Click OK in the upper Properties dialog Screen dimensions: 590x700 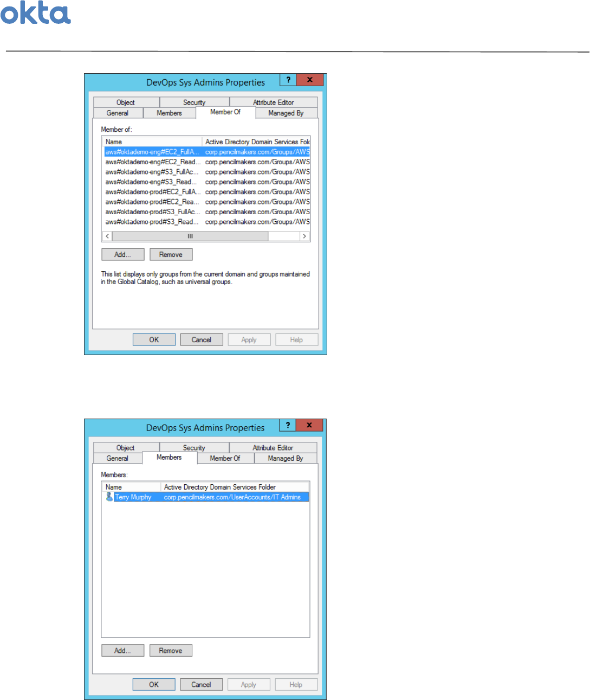pos(154,339)
